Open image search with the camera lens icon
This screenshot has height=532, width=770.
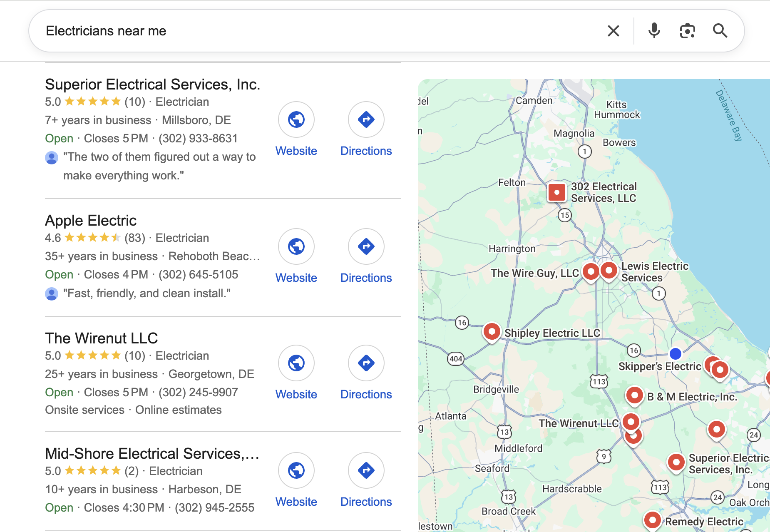coord(688,31)
